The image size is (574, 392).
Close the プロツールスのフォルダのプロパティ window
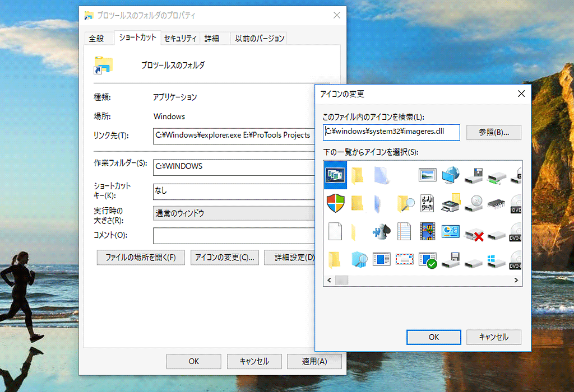[x=337, y=15]
